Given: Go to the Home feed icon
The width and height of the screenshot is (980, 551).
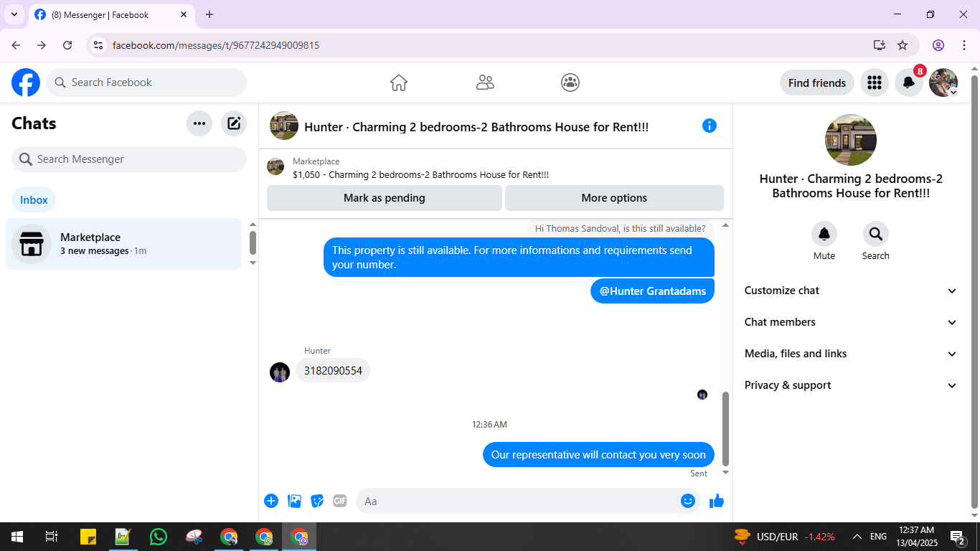Looking at the screenshot, I should (x=399, y=83).
